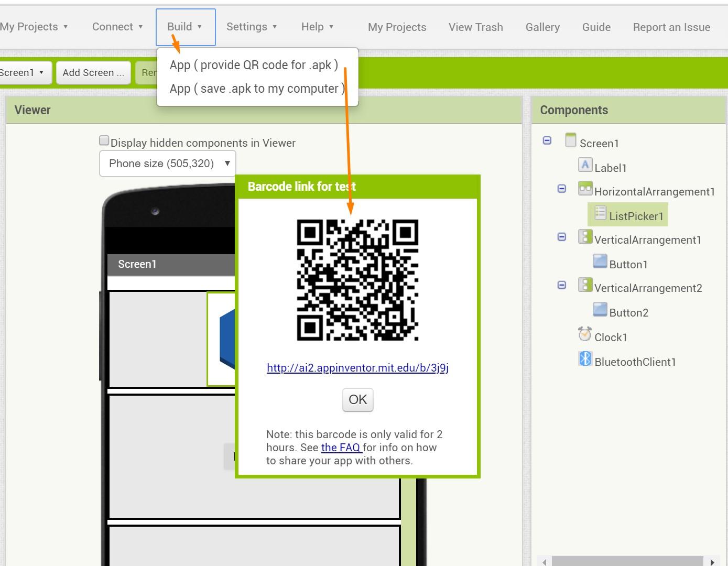Open the FAQ link in the note
The image size is (728, 566).
341,448
